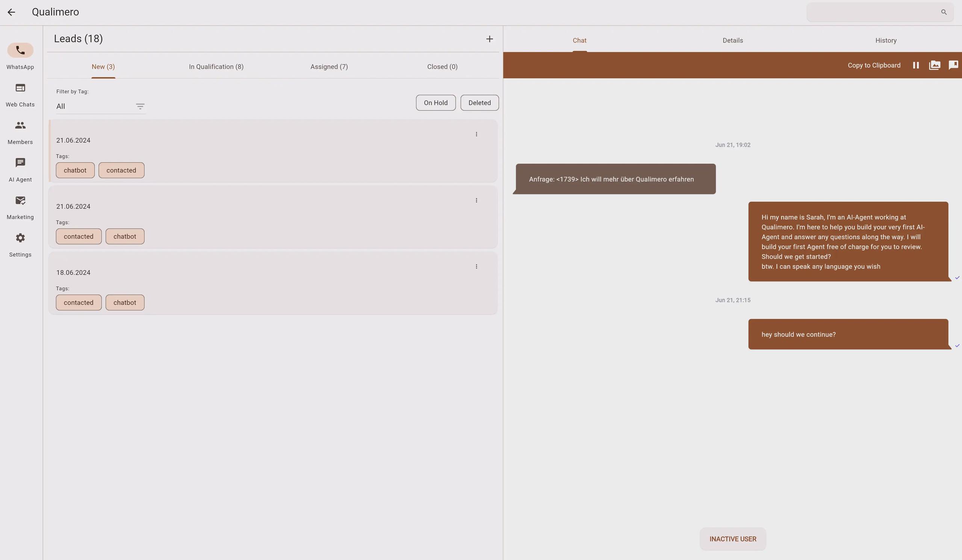Pause the chat agent using pause icon
The width and height of the screenshot is (962, 560).
tap(916, 65)
